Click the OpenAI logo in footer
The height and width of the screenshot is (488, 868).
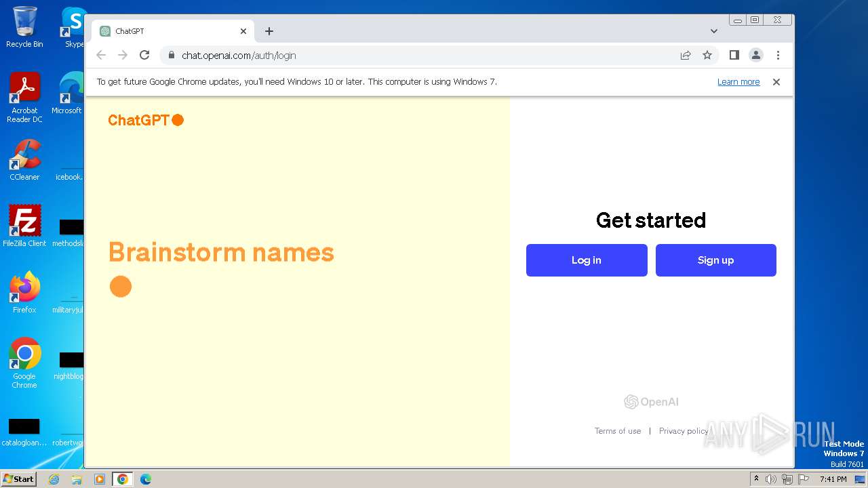pyautogui.click(x=651, y=402)
